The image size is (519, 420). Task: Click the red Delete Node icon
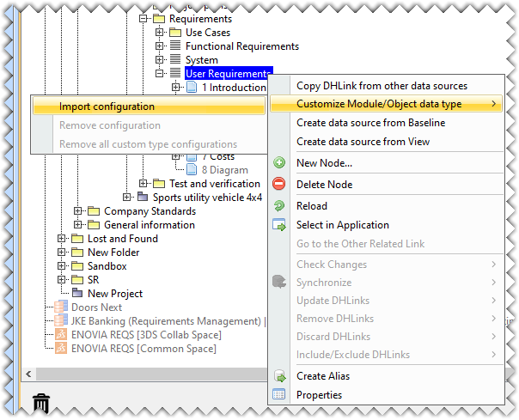[x=278, y=184]
